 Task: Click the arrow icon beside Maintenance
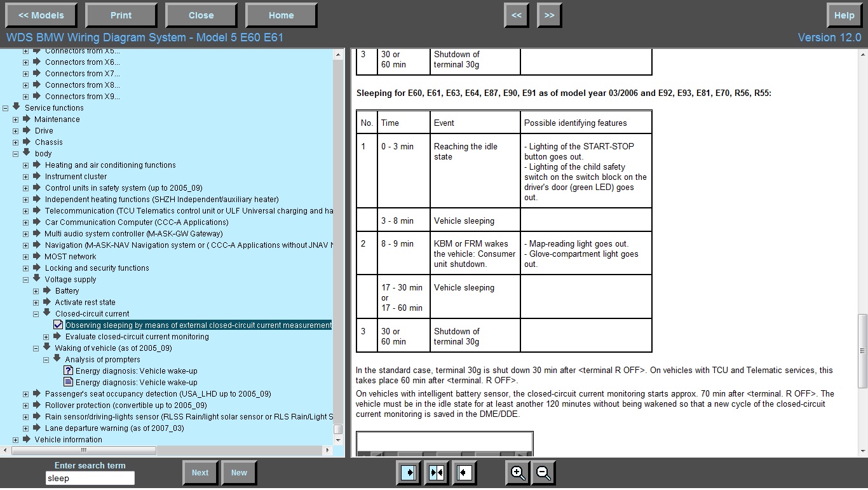pos(27,118)
